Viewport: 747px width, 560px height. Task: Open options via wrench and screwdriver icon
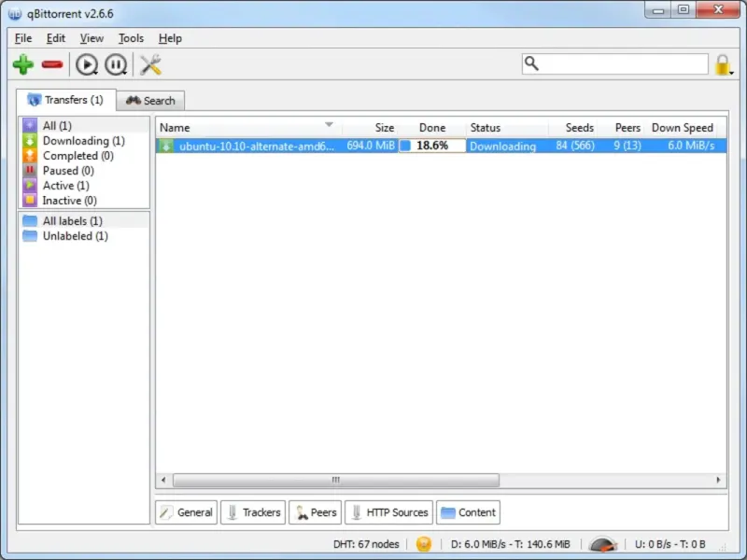coord(150,64)
